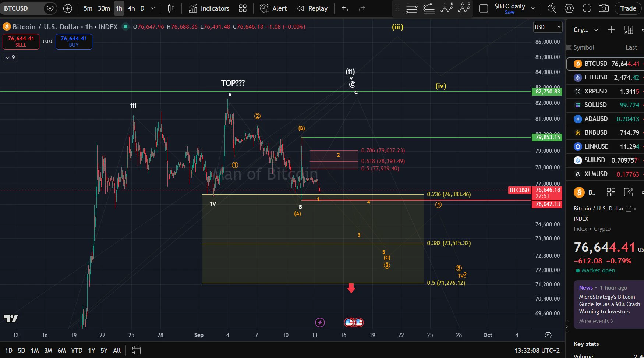Switch chart to the 5m timeframe
The image size is (644, 358).
coord(88,8)
